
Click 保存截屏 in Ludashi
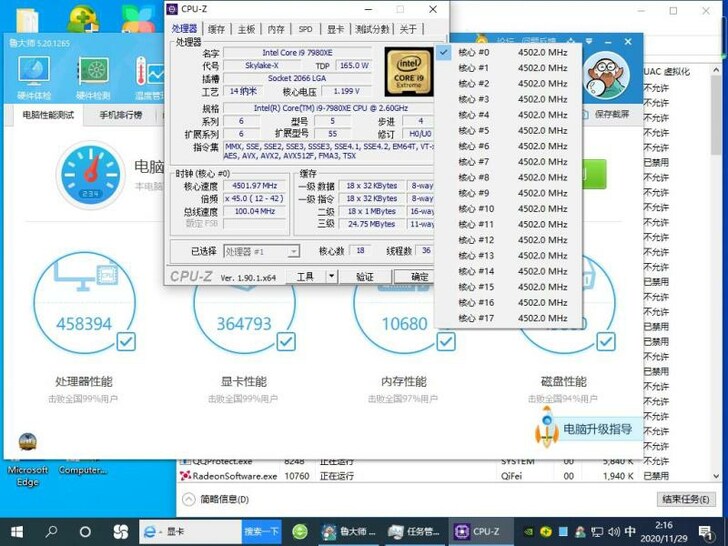click(607, 114)
